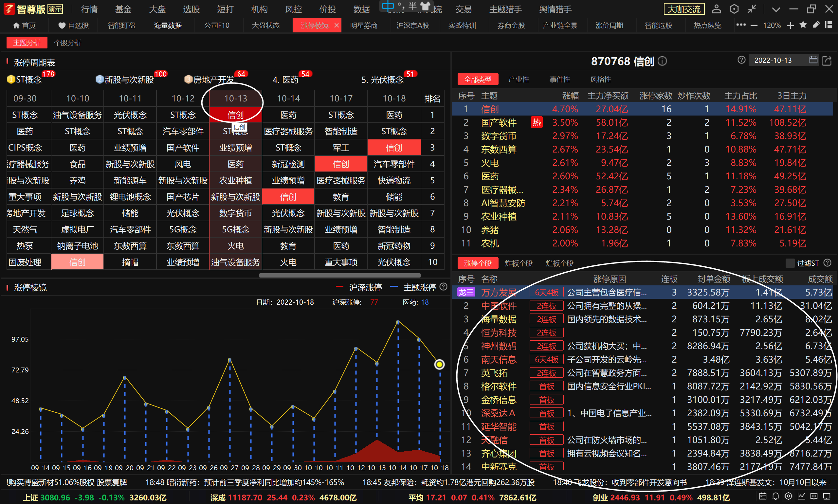
Task: Click the 房地产开发 bronze medal item
Action: tap(209, 80)
